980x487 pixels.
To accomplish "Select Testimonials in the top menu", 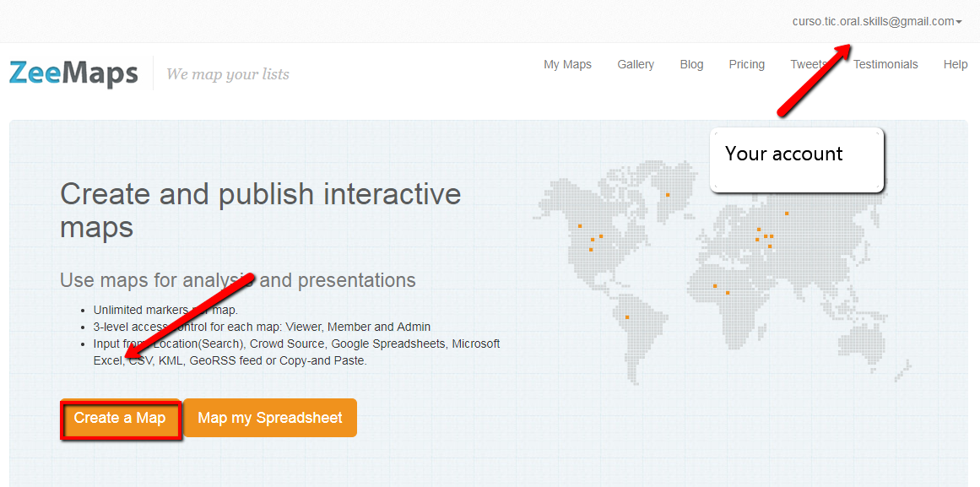I will (x=885, y=64).
